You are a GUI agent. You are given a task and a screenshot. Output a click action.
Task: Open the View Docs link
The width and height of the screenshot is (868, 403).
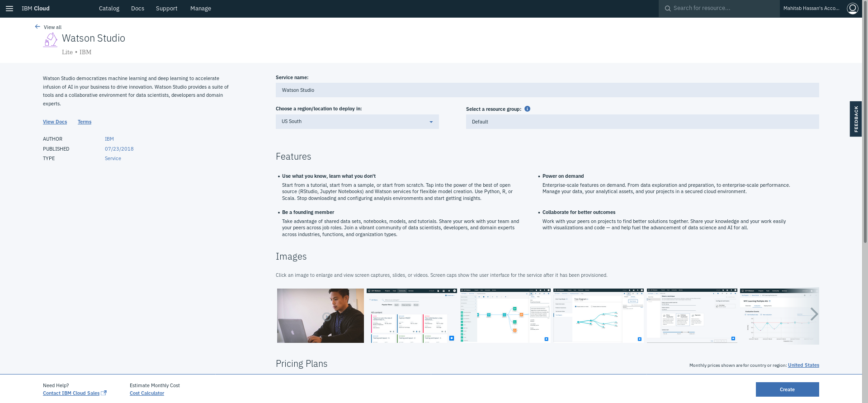coord(55,122)
